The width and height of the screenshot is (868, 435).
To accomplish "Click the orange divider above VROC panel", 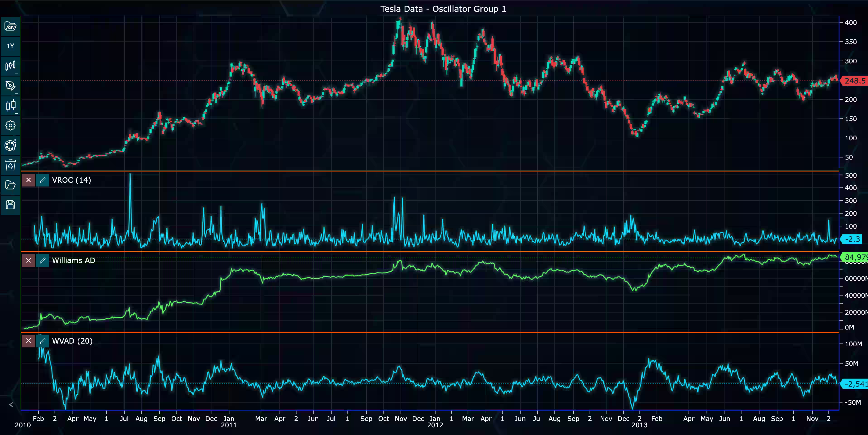I will 430,171.
